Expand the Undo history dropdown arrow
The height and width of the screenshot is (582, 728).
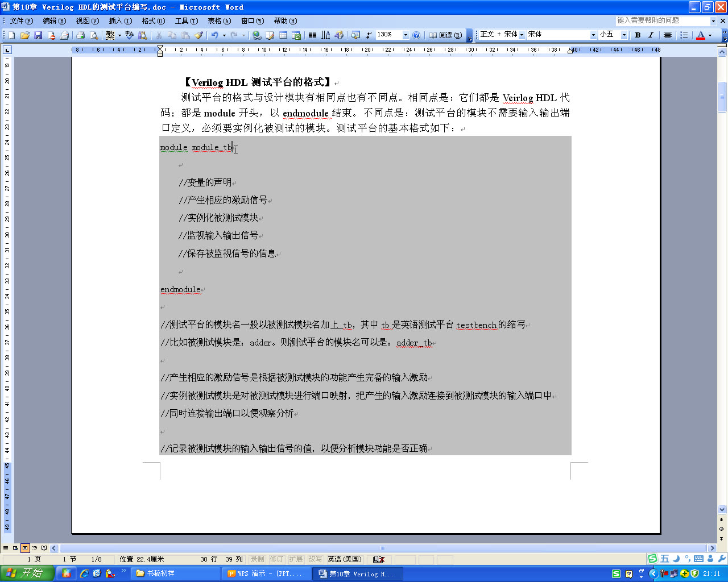[224, 35]
